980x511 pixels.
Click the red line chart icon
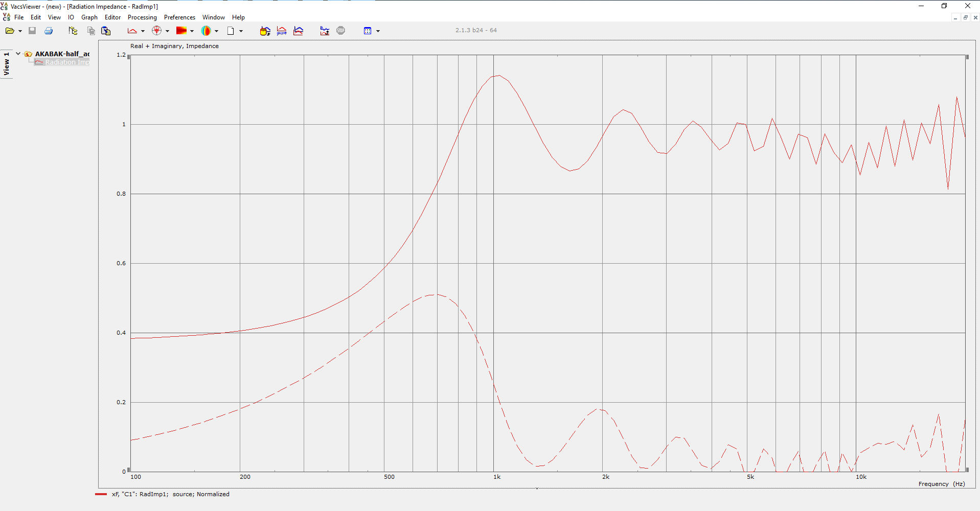tap(132, 31)
